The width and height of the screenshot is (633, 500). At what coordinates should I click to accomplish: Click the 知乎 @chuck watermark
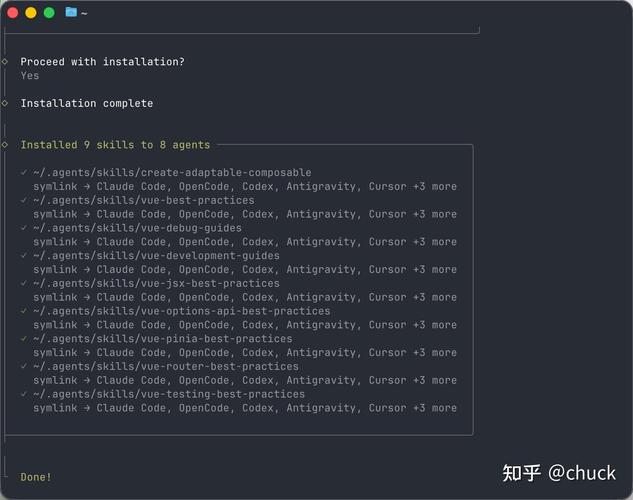coord(559,473)
